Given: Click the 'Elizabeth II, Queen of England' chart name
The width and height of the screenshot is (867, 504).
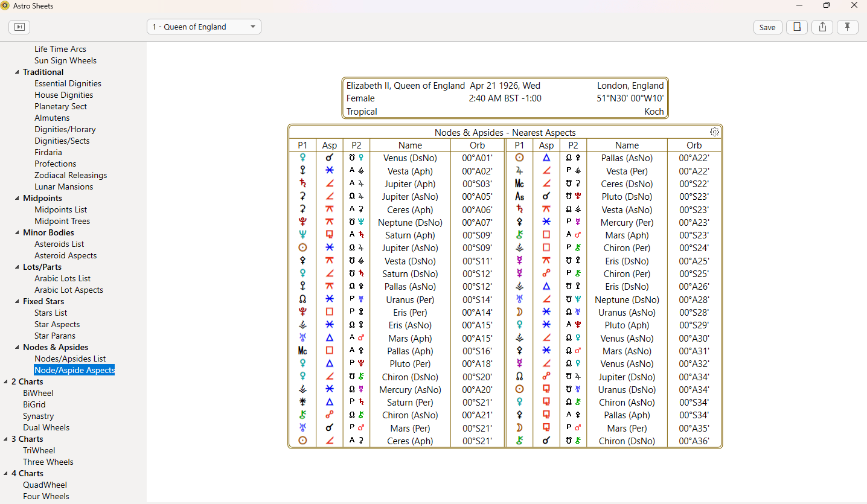Looking at the screenshot, I should coord(406,86).
